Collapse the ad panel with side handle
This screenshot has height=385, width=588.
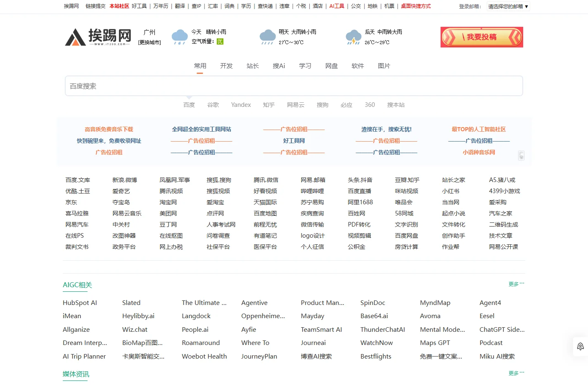coord(521,156)
